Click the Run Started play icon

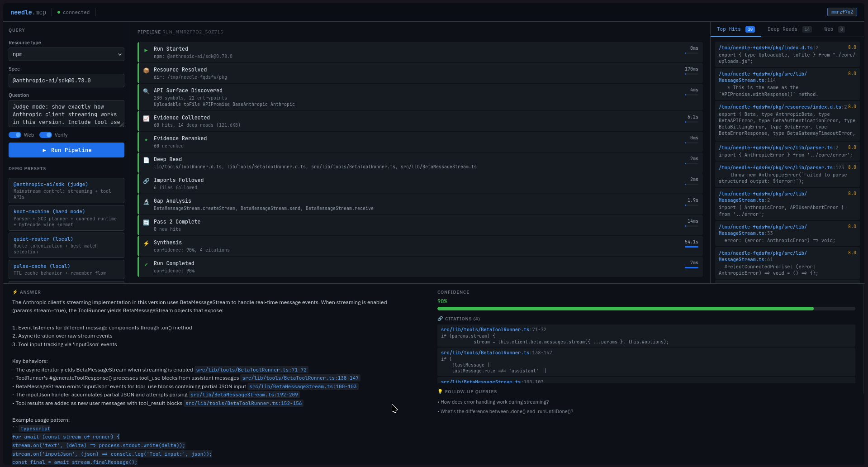146,50
